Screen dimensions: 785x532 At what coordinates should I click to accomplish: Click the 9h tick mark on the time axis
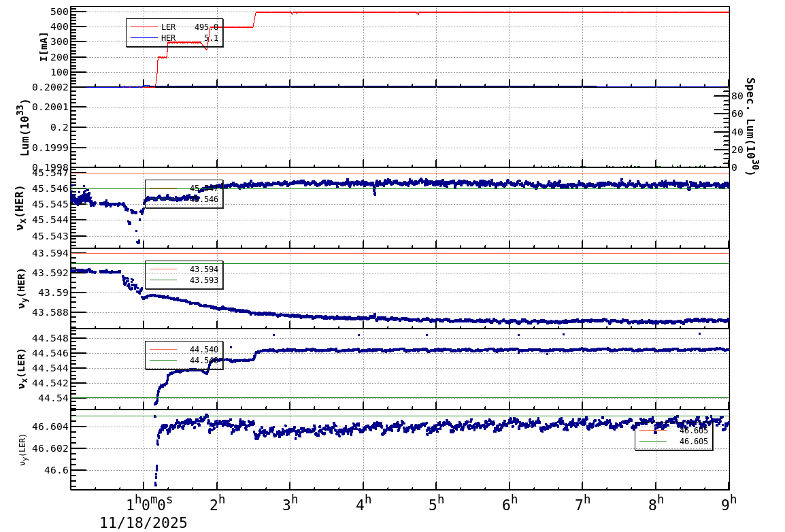coord(728,488)
